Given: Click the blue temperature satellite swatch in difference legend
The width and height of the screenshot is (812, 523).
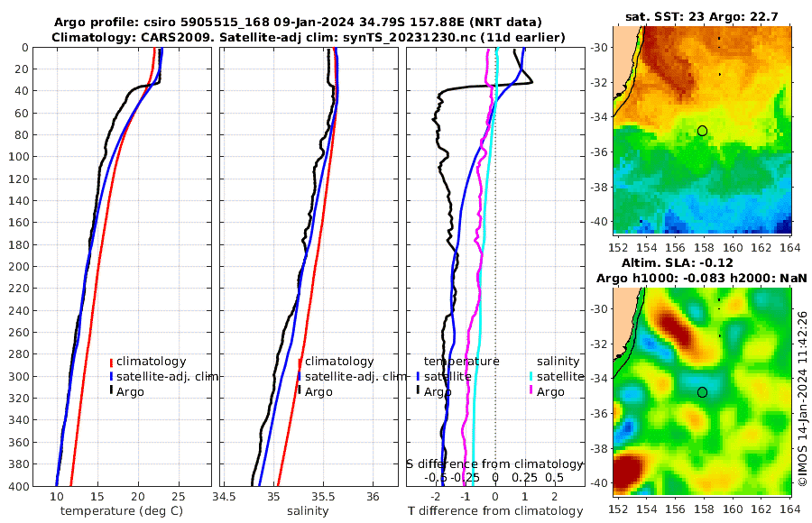Looking at the screenshot, I should click(418, 376).
